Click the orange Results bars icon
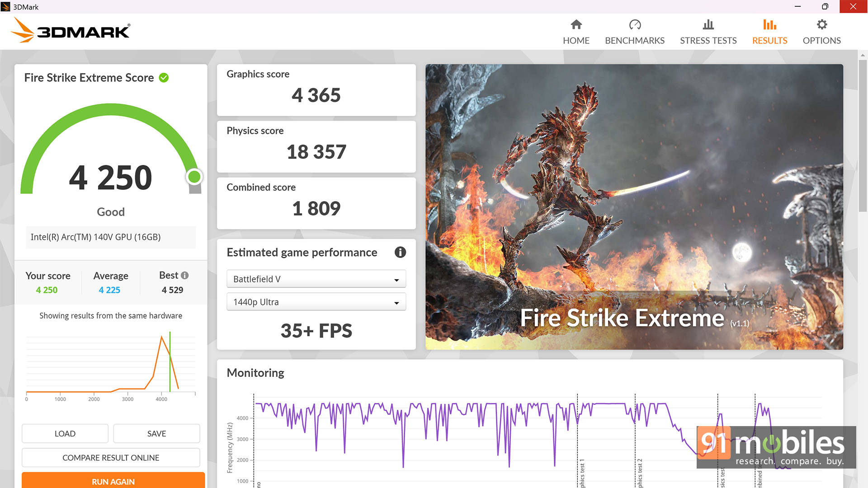This screenshot has width=868, height=488. pos(769,24)
